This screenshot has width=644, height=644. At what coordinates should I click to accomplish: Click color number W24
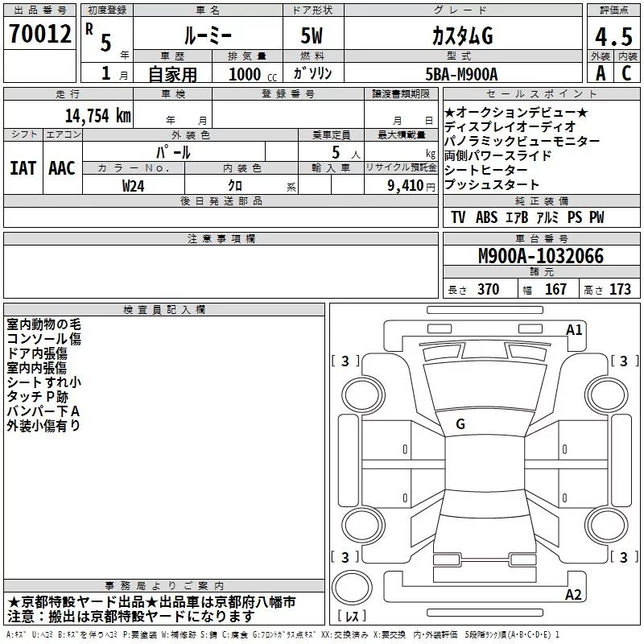pyautogui.click(x=133, y=186)
